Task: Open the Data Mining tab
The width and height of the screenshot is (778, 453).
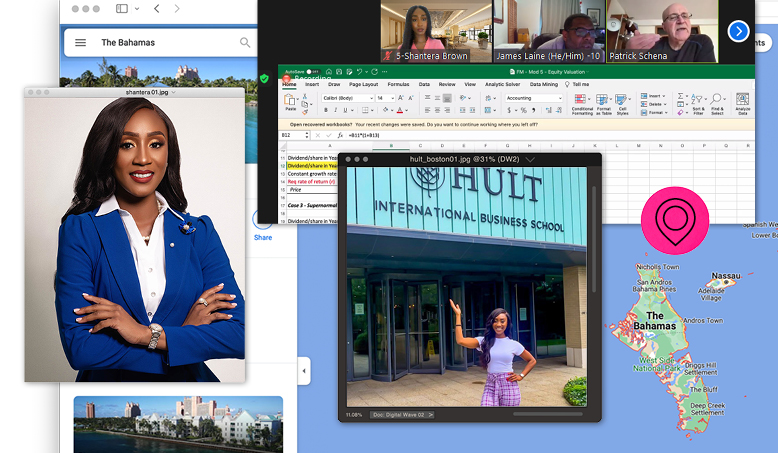Action: 544,84
